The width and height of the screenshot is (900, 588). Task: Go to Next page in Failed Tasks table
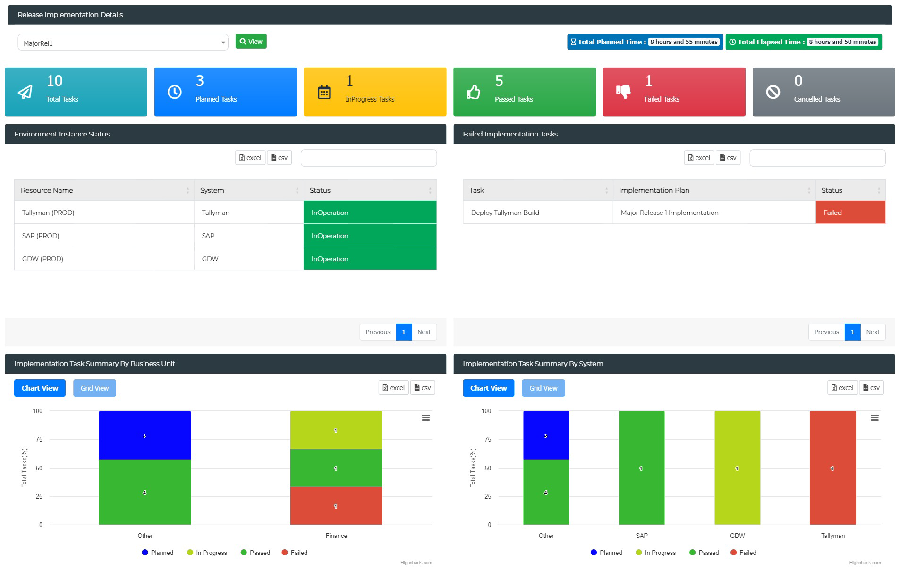(x=873, y=332)
